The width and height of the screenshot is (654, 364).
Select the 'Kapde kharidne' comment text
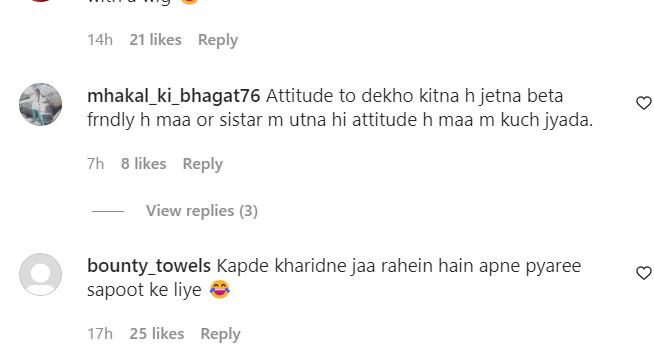click(334, 278)
